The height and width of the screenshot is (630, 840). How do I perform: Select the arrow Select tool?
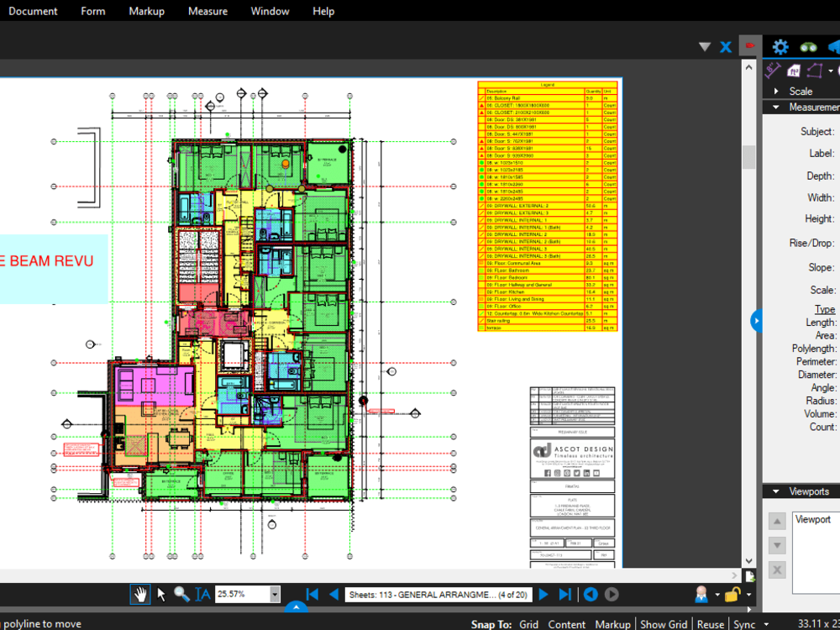(161, 594)
